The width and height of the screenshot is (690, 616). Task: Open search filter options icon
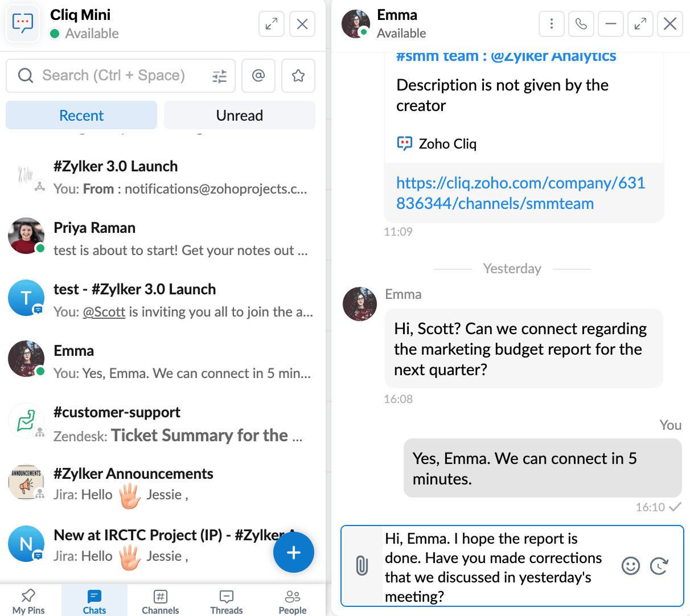[219, 76]
